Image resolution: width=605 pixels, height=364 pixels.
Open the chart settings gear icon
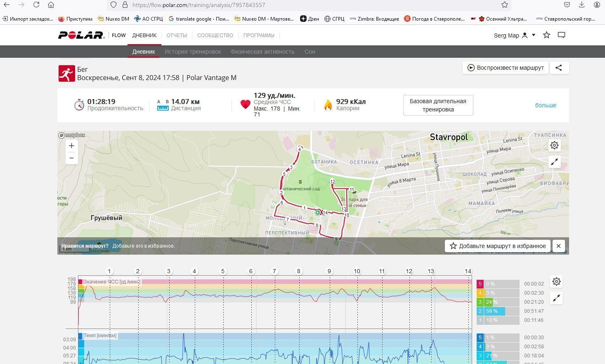pos(557,281)
